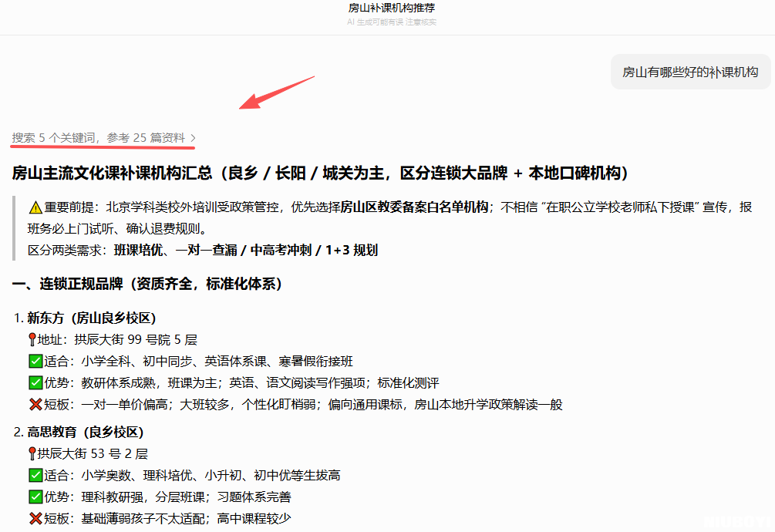Click address text 拱辰大街 99 号院 5 层

pyautogui.click(x=136, y=339)
